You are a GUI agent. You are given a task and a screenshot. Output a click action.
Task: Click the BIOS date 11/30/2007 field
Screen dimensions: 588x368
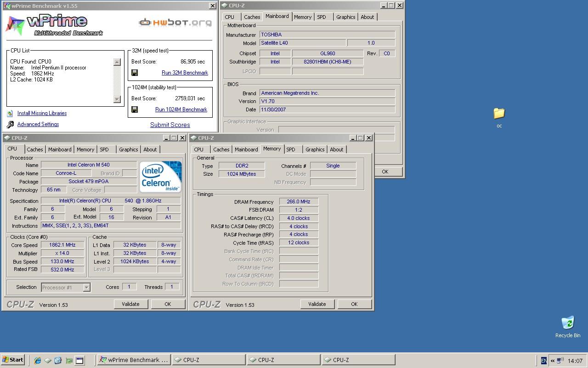pos(327,109)
